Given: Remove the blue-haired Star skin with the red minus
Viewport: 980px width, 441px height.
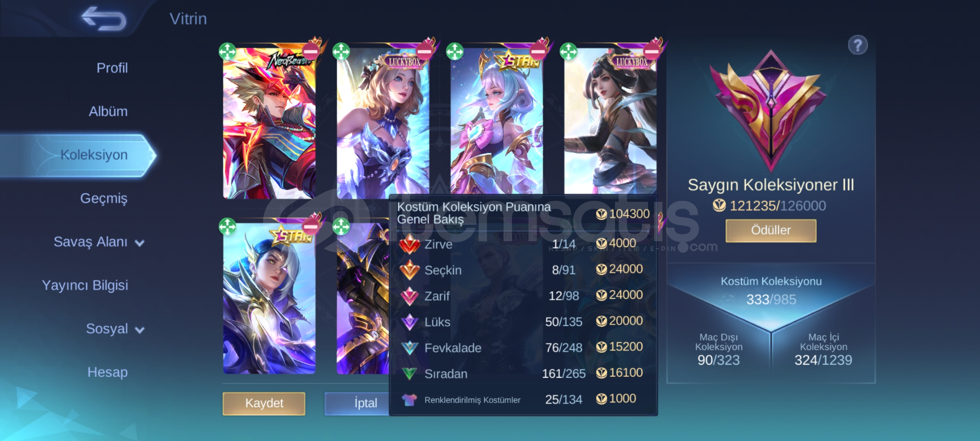Looking at the screenshot, I should tap(311, 227).
